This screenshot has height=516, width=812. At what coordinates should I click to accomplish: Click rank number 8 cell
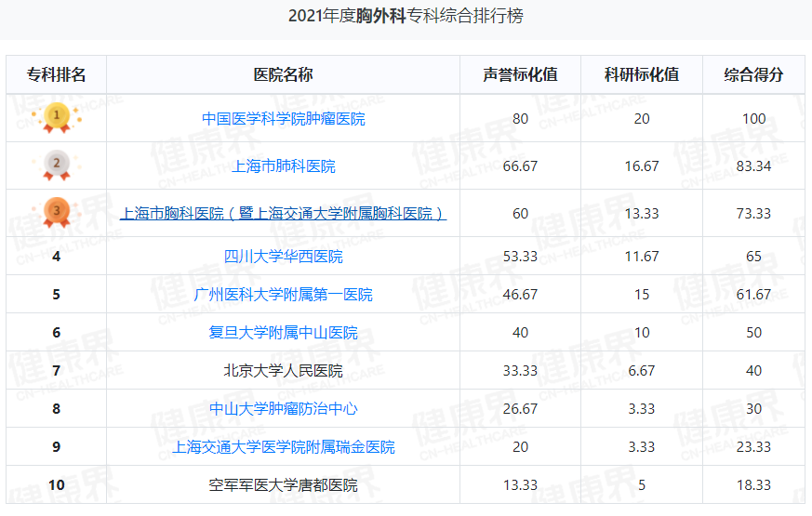click(57, 409)
